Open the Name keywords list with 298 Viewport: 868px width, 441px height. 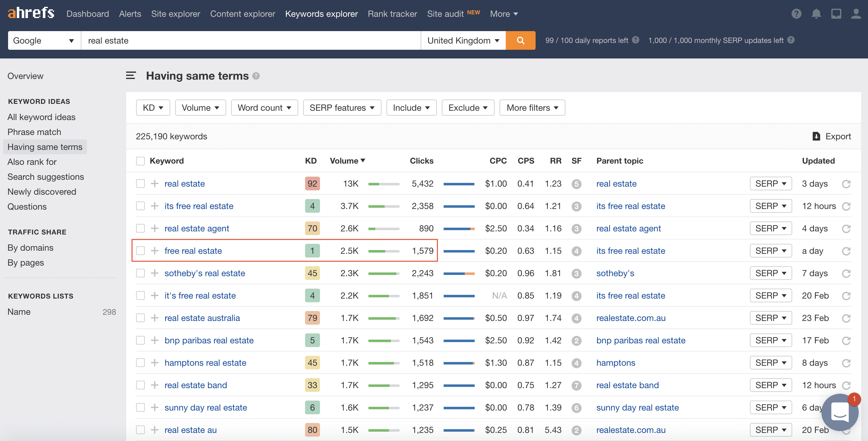[61, 312]
